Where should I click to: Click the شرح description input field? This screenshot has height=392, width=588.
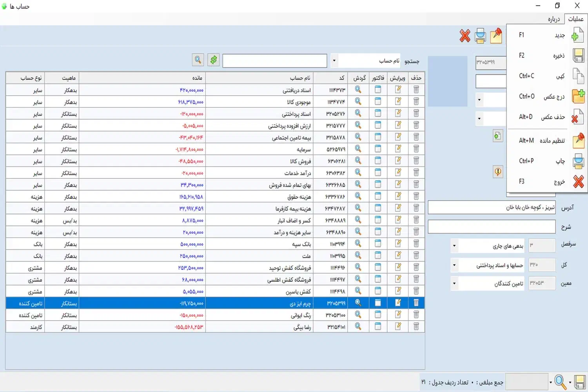[x=492, y=227]
